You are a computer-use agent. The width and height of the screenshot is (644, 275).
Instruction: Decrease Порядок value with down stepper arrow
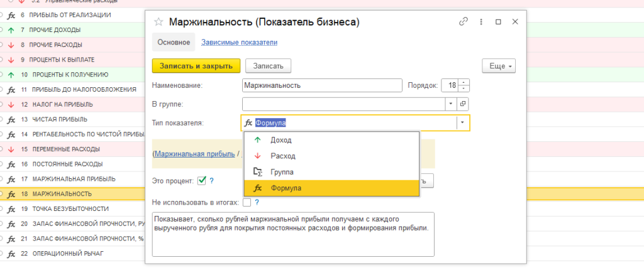(x=464, y=89)
